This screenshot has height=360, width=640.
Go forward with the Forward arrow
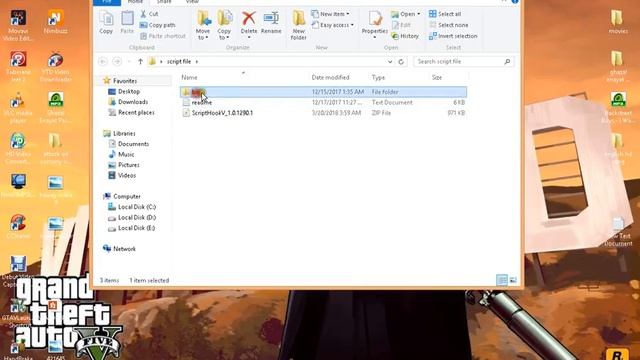pos(117,62)
